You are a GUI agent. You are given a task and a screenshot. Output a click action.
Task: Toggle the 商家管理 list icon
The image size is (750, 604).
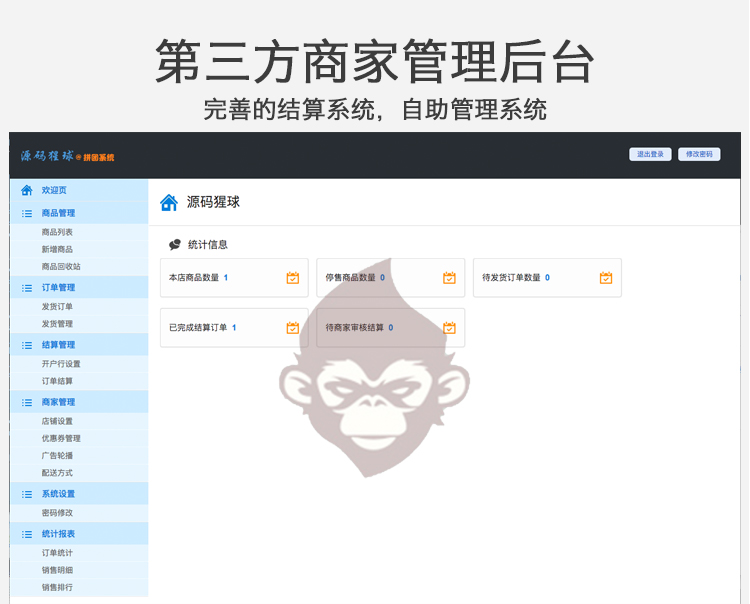[27, 403]
